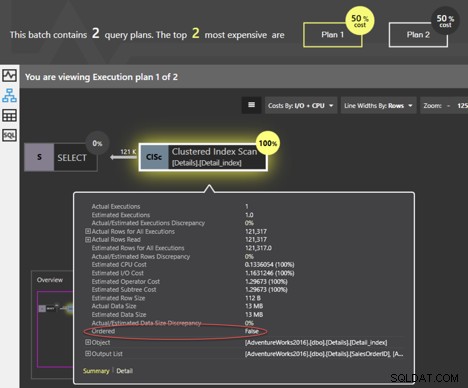Click the CISc operator icon block
The height and width of the screenshot is (388, 468).
(154, 157)
